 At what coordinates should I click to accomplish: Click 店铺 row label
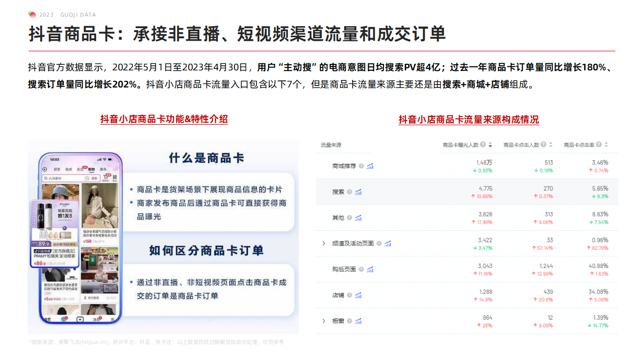tap(338, 295)
